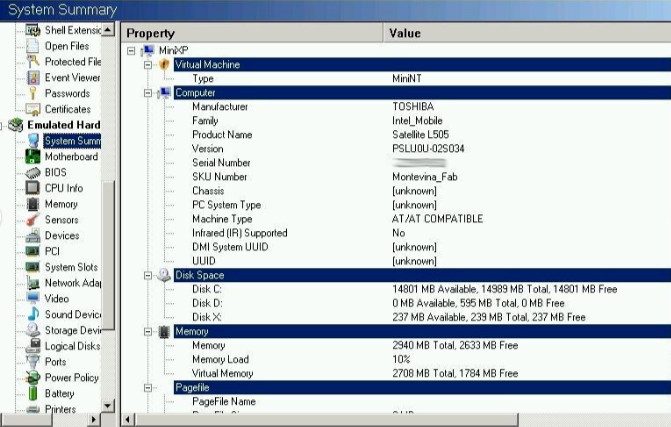Click the property pane horizontal scrollbar thumb

(327, 420)
